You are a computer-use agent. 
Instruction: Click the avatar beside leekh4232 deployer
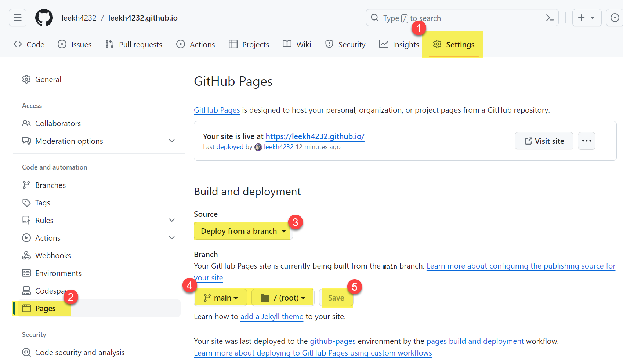pos(258,147)
